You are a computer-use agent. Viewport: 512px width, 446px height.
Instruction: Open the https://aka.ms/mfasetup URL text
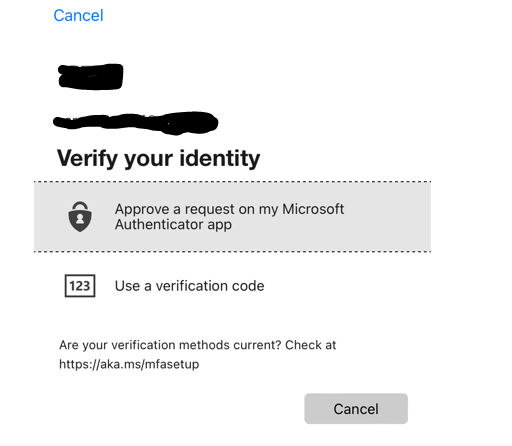point(129,364)
